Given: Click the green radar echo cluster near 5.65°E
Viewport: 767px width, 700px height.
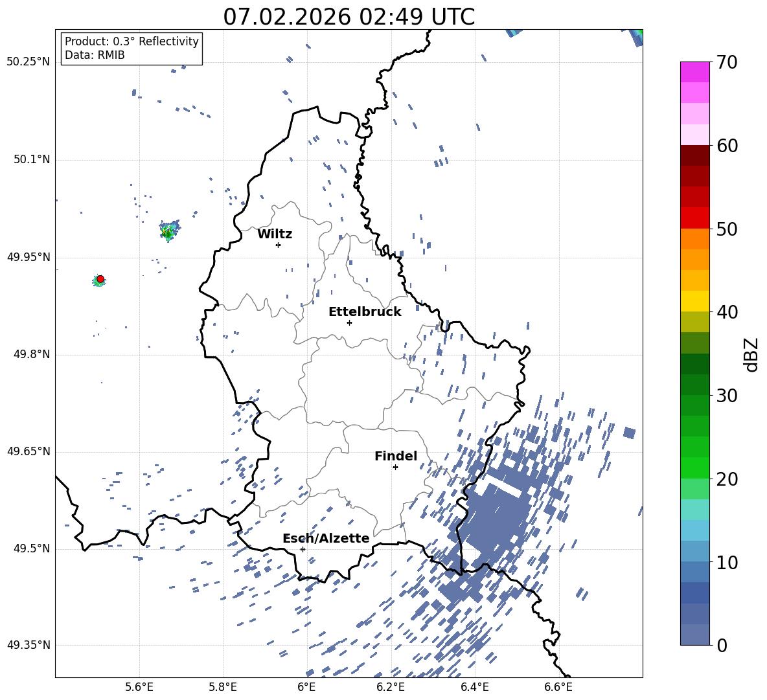Looking at the screenshot, I should click(x=169, y=231).
